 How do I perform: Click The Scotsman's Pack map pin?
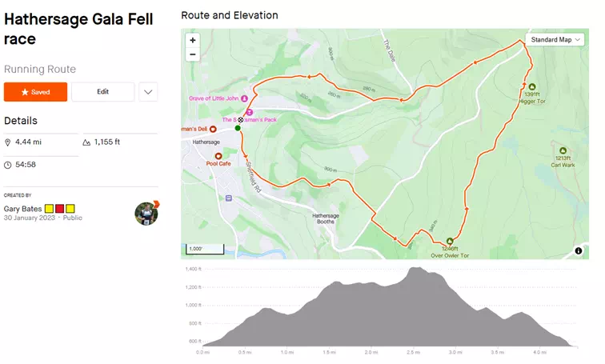(250, 113)
